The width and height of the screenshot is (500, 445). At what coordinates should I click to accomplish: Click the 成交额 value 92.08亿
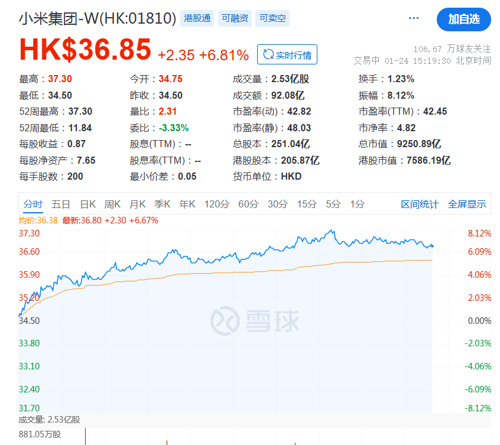tap(288, 95)
